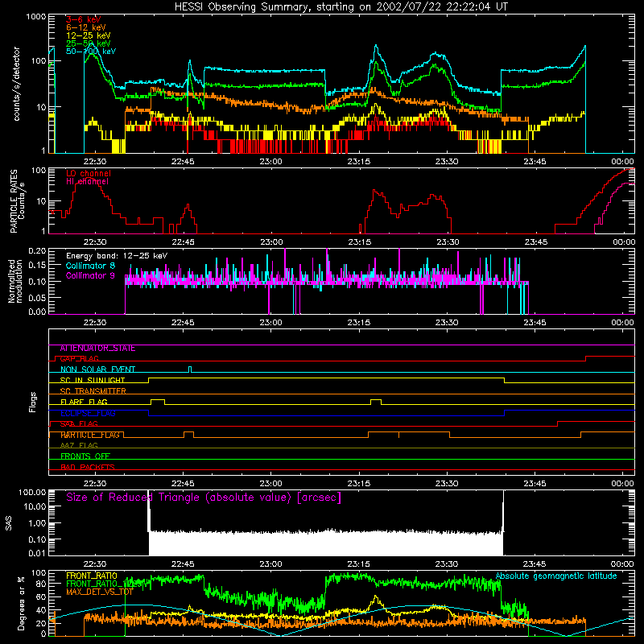
Task: Click the SAS axis label
Action: [x=9, y=523]
